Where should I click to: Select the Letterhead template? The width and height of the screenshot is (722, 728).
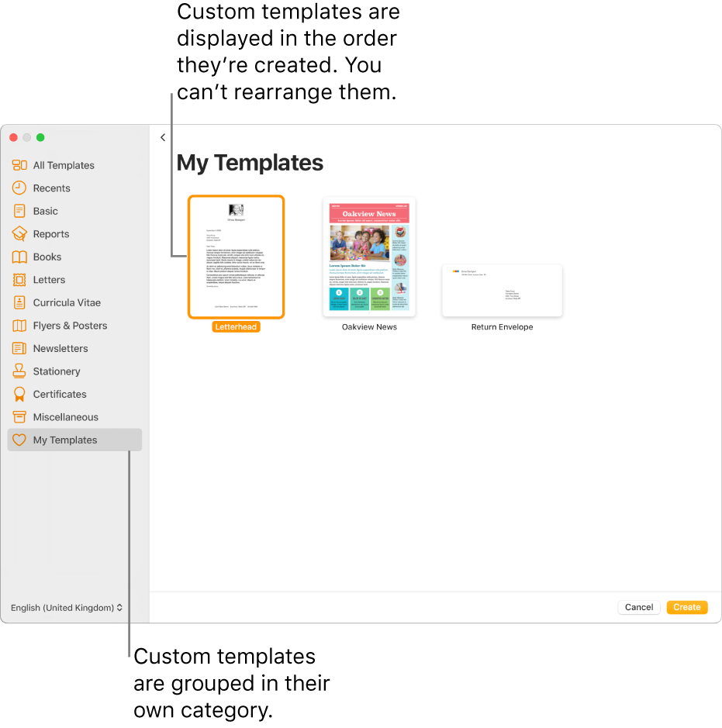click(236, 257)
